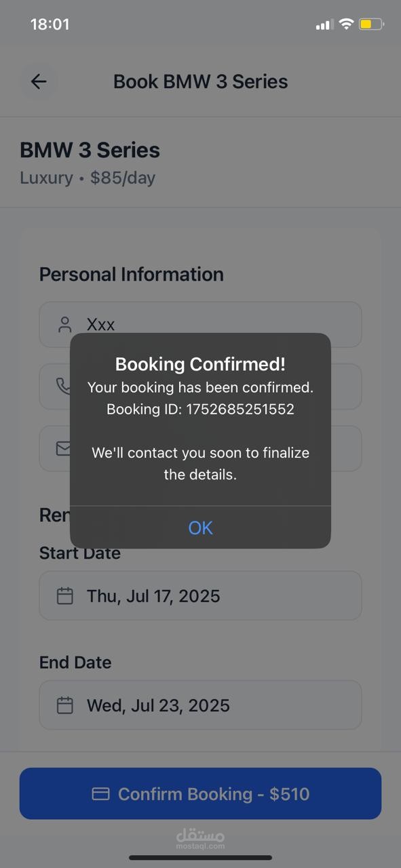Dismiss the dialog with OK
This screenshot has height=868, width=401.
pyautogui.click(x=200, y=528)
